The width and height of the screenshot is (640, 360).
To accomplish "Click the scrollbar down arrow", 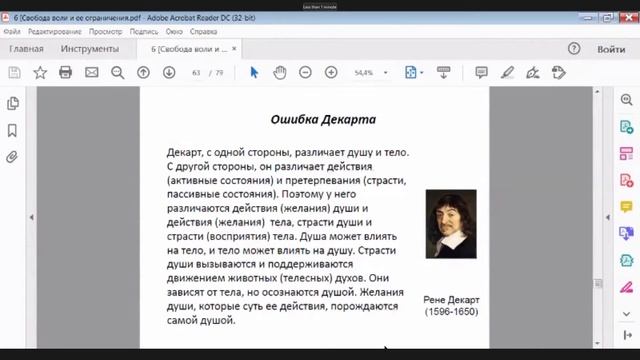I will point(598,344).
